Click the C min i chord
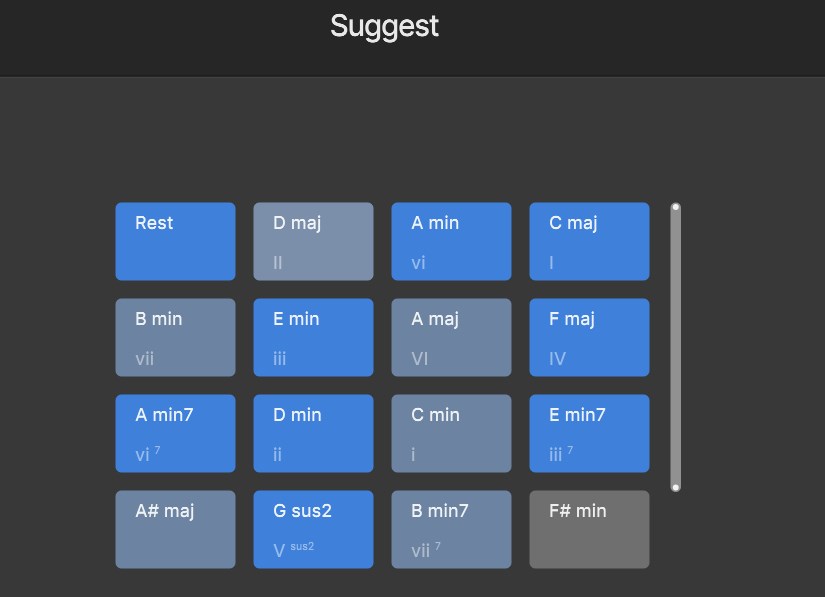 coord(451,433)
